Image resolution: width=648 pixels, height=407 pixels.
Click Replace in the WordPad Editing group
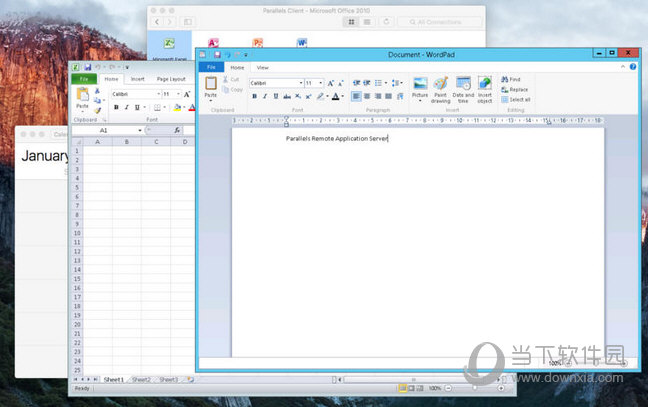(x=515, y=89)
